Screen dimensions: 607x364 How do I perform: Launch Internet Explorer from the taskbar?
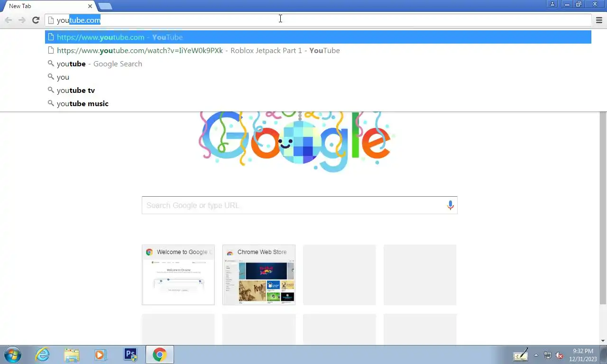(x=43, y=355)
